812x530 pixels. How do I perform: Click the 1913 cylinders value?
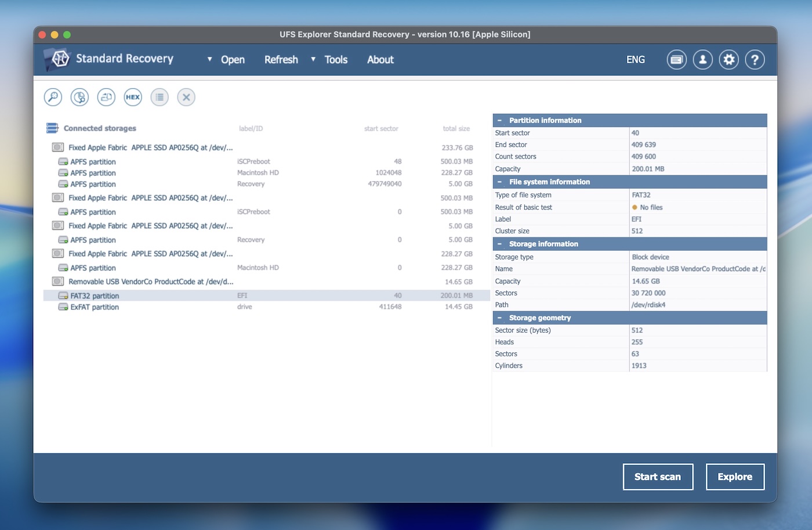639,366
